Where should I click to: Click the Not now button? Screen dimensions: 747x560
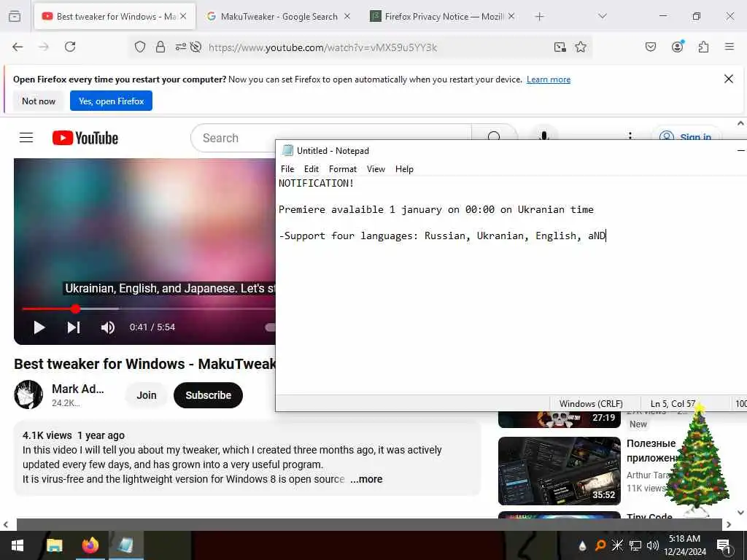tap(39, 101)
